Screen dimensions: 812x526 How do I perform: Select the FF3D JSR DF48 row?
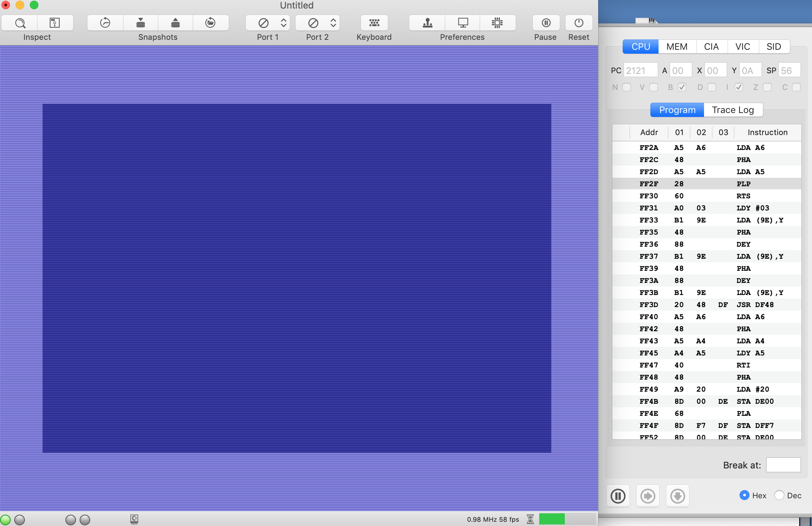[x=707, y=305]
